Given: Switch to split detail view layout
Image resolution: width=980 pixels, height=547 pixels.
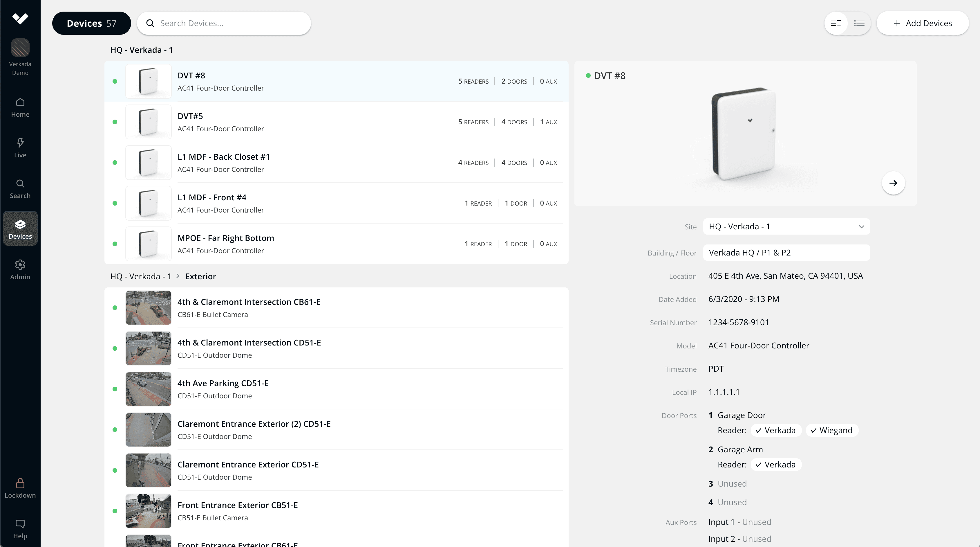Looking at the screenshot, I should pyautogui.click(x=836, y=23).
